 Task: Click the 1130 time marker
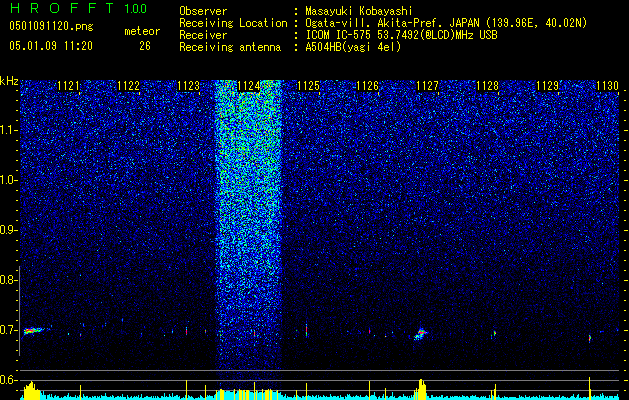[x=607, y=85]
